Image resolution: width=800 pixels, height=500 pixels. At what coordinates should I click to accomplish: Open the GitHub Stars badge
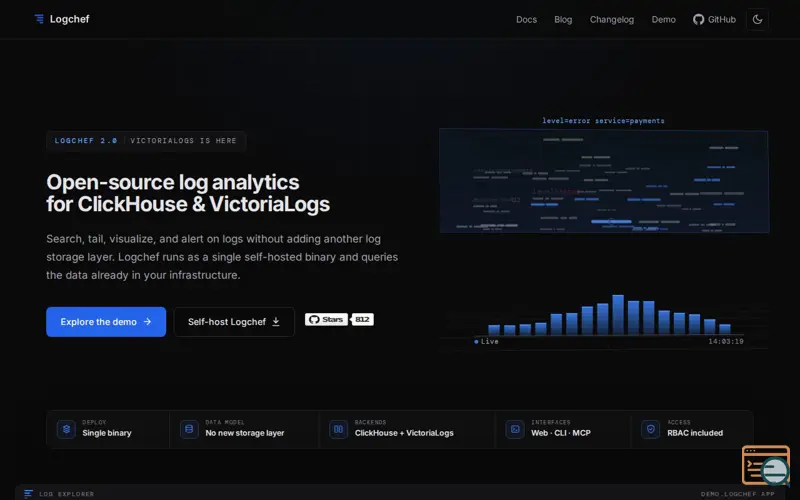click(326, 319)
